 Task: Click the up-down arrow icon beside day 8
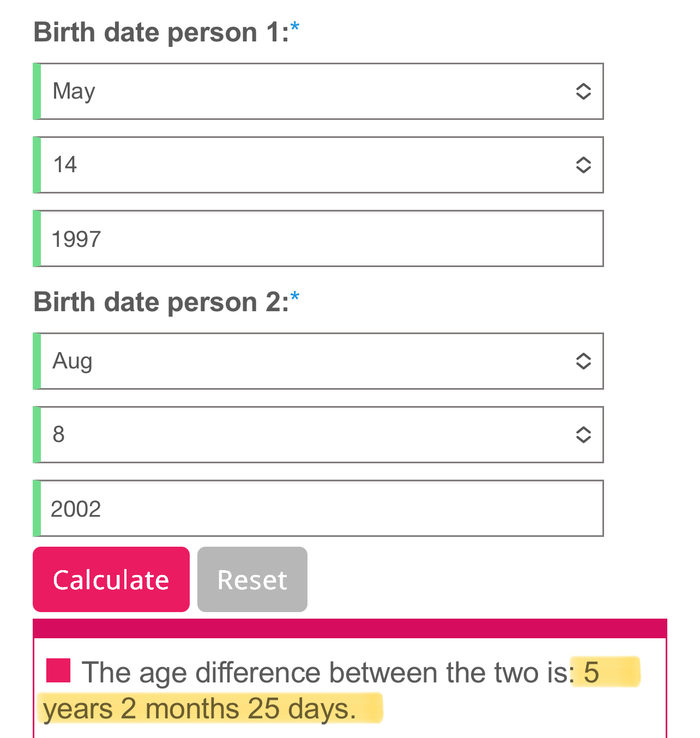(583, 434)
